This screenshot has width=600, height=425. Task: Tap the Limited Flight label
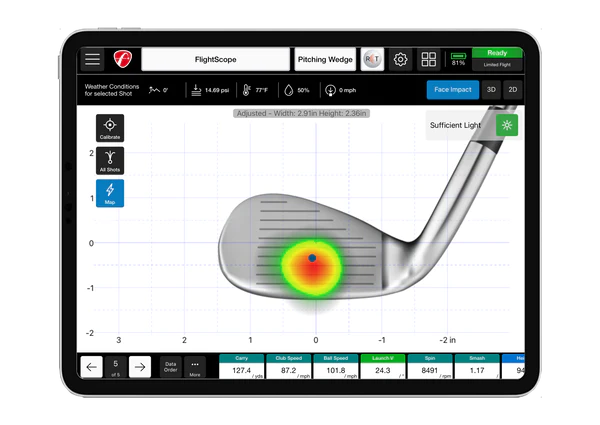pyautogui.click(x=497, y=65)
